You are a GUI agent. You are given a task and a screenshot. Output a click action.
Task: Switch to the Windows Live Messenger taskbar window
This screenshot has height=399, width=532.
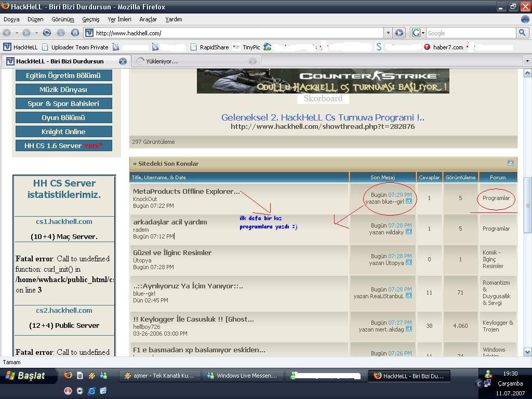pyautogui.click(x=243, y=376)
